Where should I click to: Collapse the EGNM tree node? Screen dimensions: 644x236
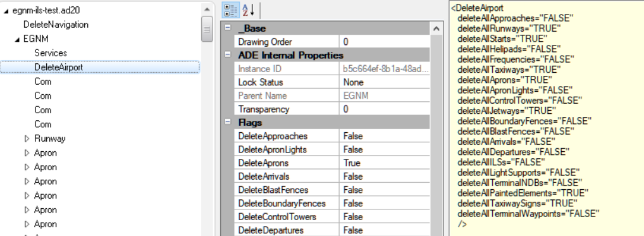click(x=17, y=39)
